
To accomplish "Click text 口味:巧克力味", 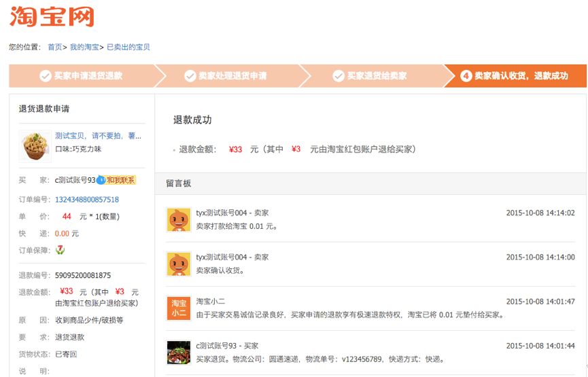I will 78,149.
